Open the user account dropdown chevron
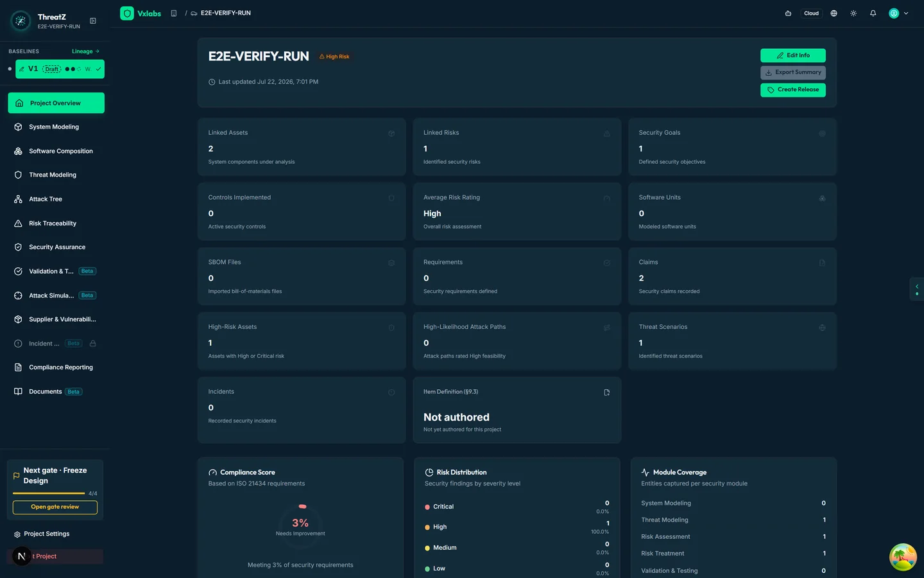The height and width of the screenshot is (578, 924). point(906,13)
